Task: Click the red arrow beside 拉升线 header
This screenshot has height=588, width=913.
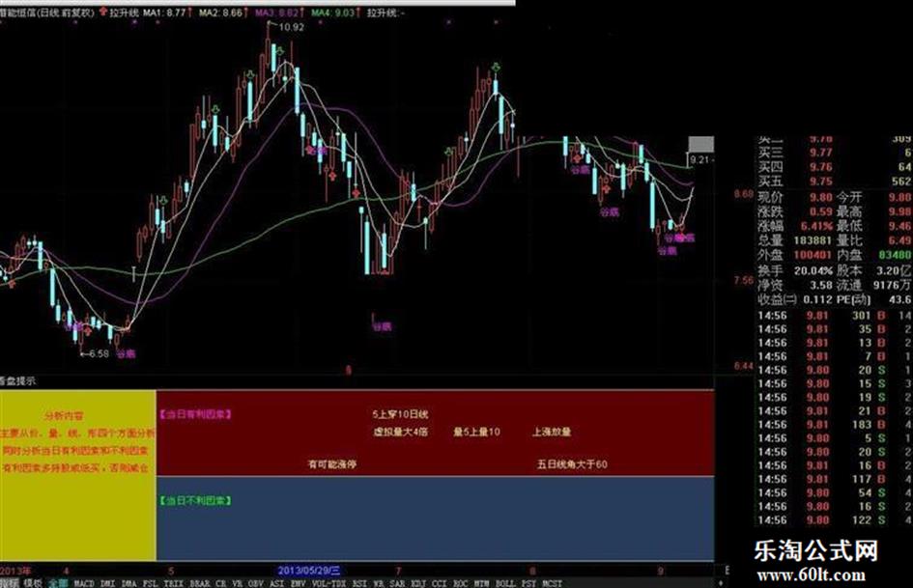Action: coord(103,12)
